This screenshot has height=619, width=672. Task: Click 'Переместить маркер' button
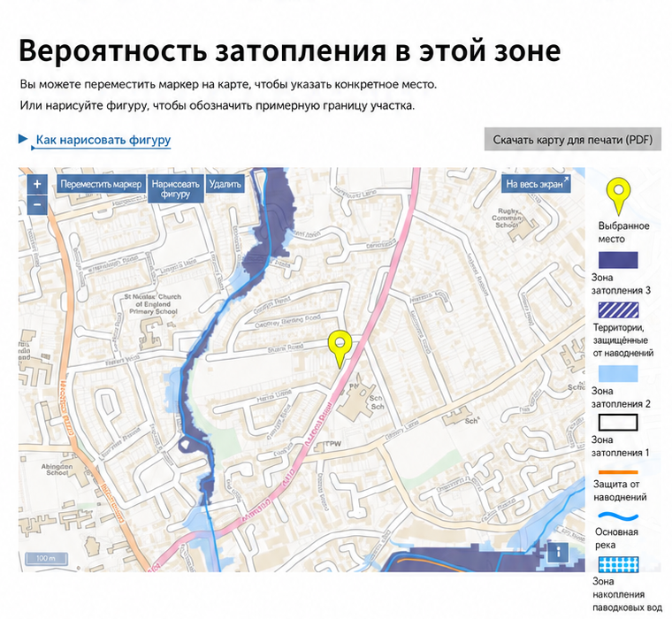tap(101, 184)
